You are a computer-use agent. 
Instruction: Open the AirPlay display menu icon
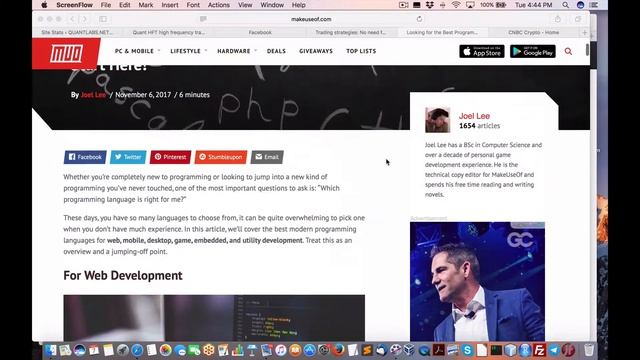pos(470,5)
